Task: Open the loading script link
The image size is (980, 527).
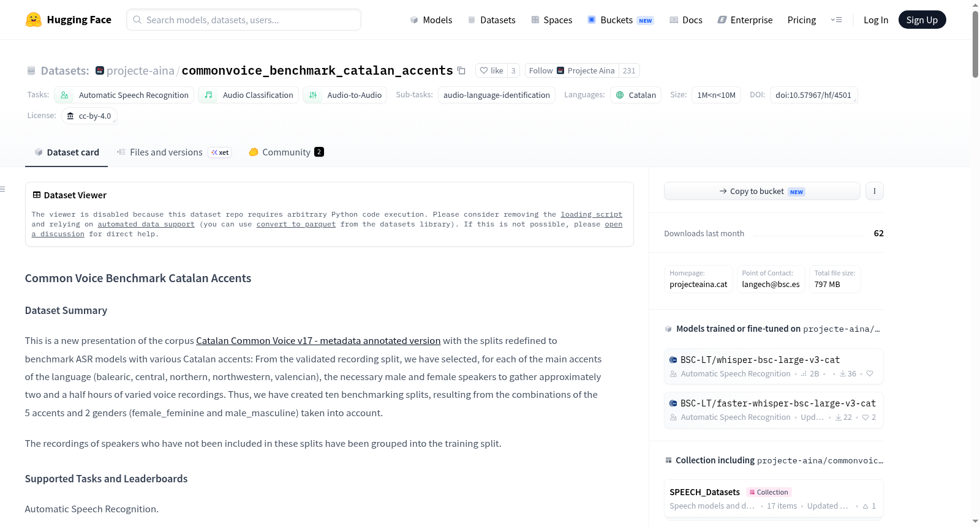Action: pyautogui.click(x=591, y=215)
